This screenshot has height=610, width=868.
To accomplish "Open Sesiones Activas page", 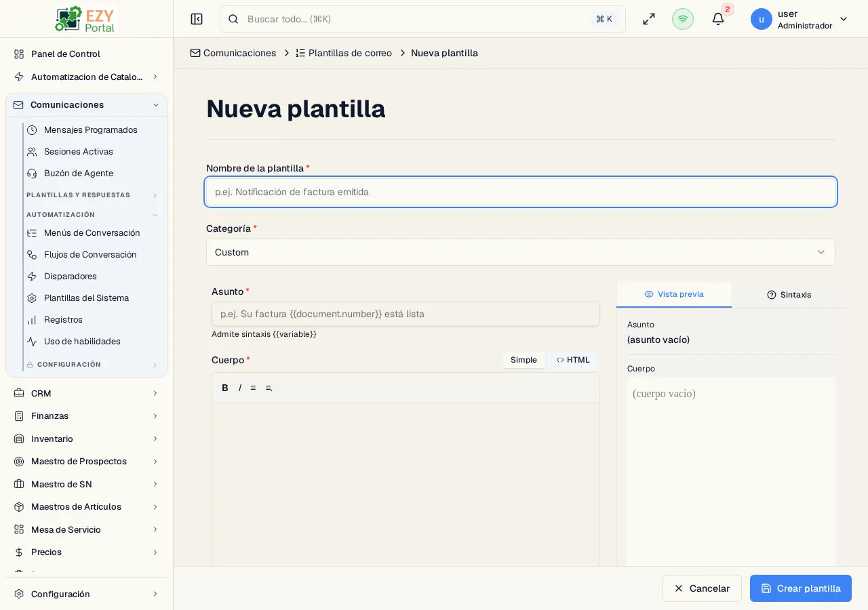I will 79,151.
